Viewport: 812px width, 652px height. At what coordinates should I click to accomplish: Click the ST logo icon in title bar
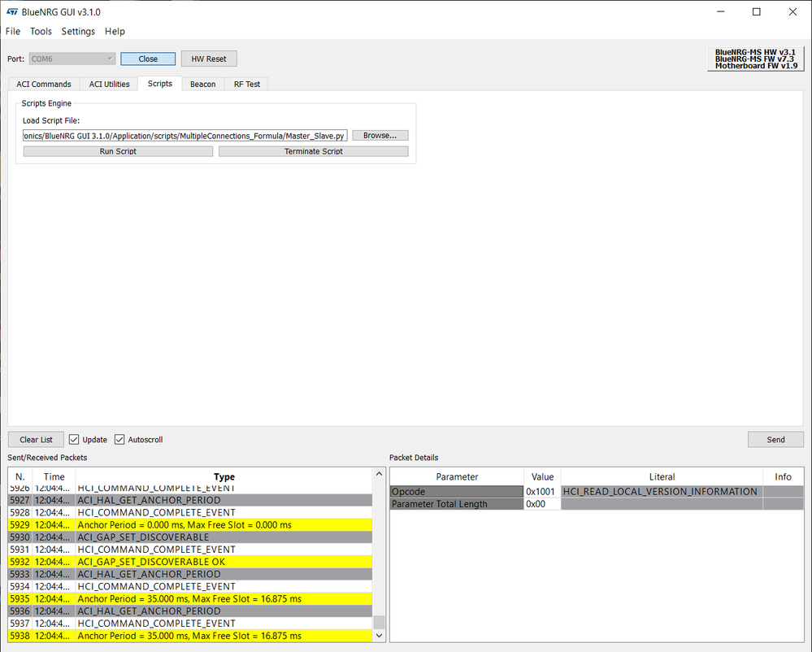[x=12, y=12]
